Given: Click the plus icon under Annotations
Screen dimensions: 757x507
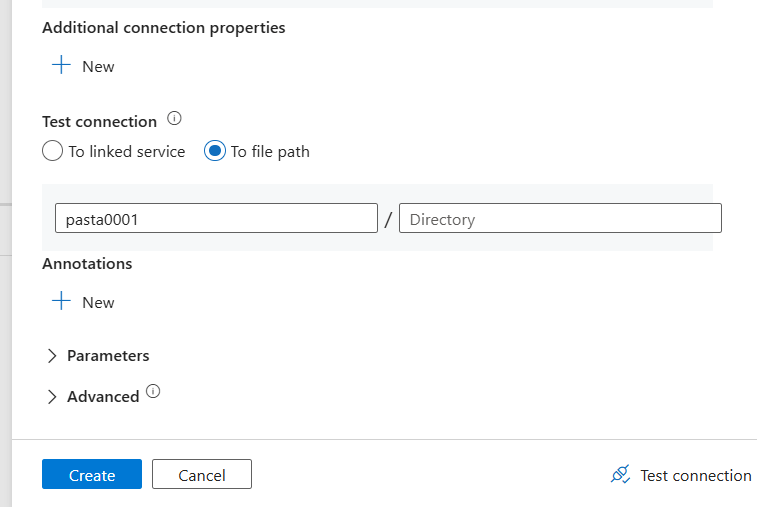Looking at the screenshot, I should (x=62, y=302).
